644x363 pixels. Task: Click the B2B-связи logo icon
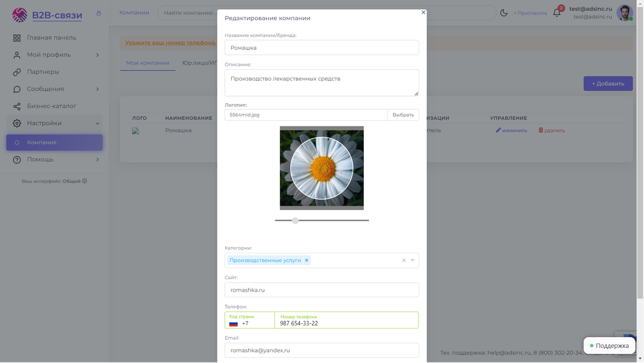coord(20,15)
